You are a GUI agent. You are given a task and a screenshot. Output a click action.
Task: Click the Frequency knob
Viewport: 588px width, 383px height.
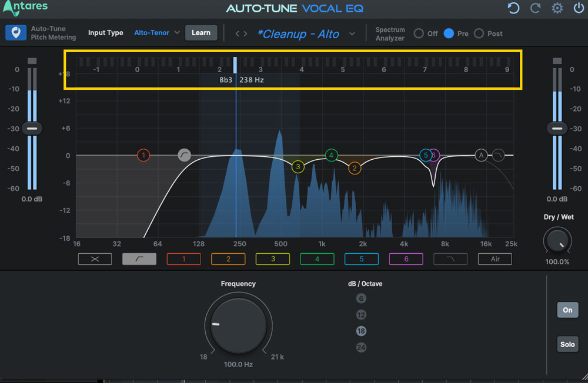coord(238,325)
